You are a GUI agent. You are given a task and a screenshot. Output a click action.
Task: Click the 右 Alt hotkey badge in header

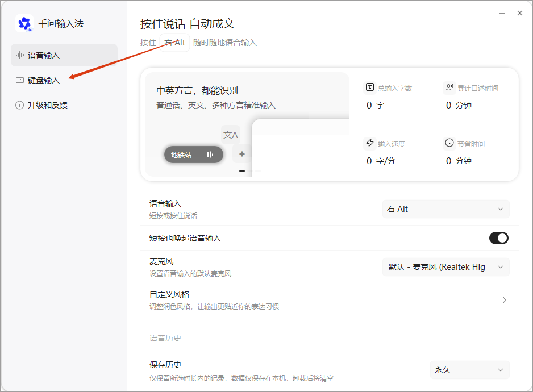point(174,43)
